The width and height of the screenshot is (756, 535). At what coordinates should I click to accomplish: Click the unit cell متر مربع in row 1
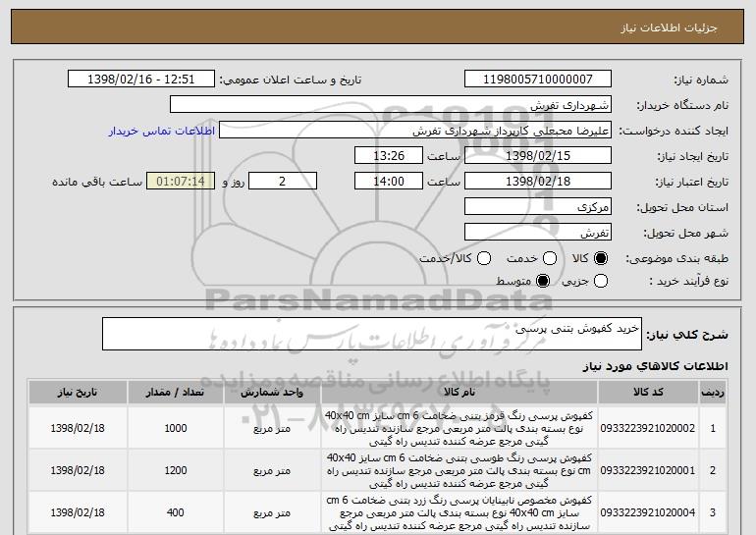coord(272,428)
